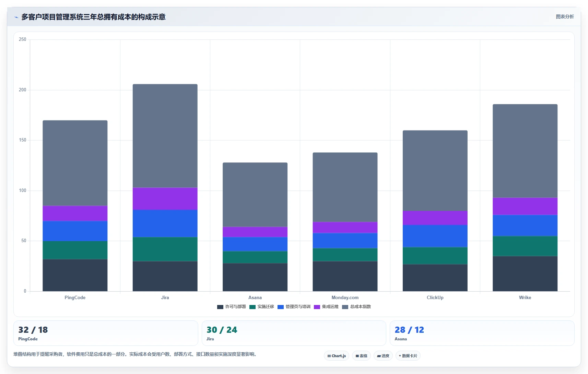Image resolution: width=588 pixels, height=374 pixels.
Task: Click the 数据卡片 pill tag
Action: (408, 356)
